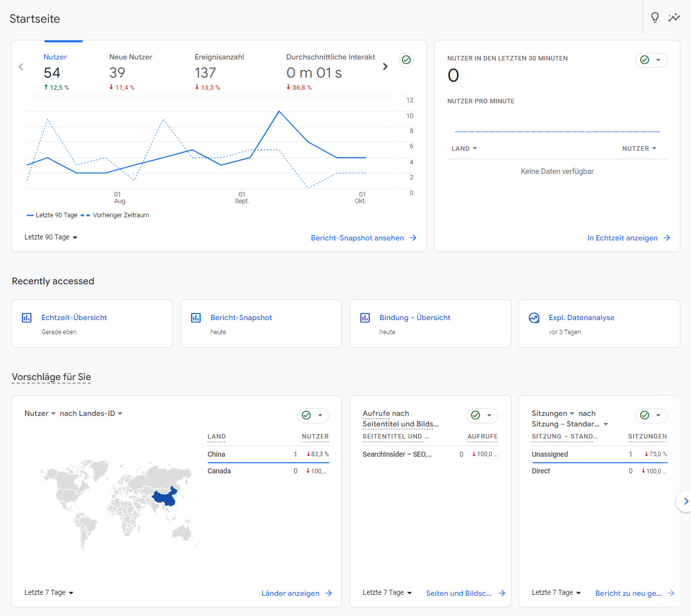Open the Bericht-Snapshot card icon
691x616 pixels.
(x=196, y=318)
